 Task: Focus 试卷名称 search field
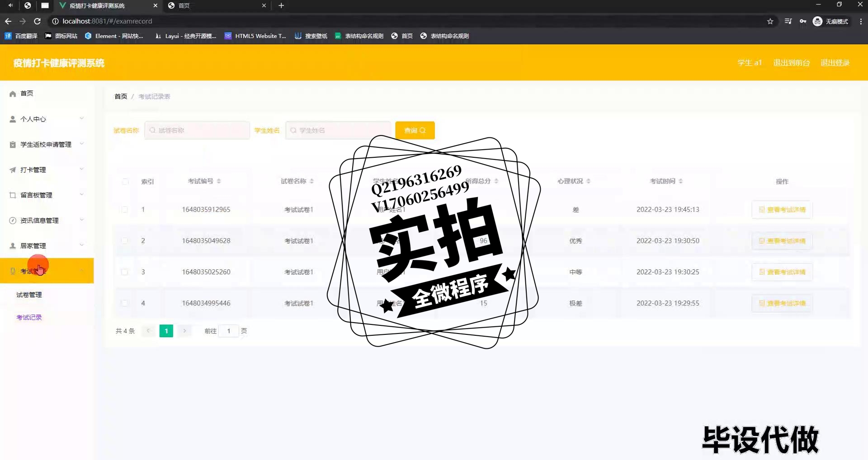click(x=197, y=130)
